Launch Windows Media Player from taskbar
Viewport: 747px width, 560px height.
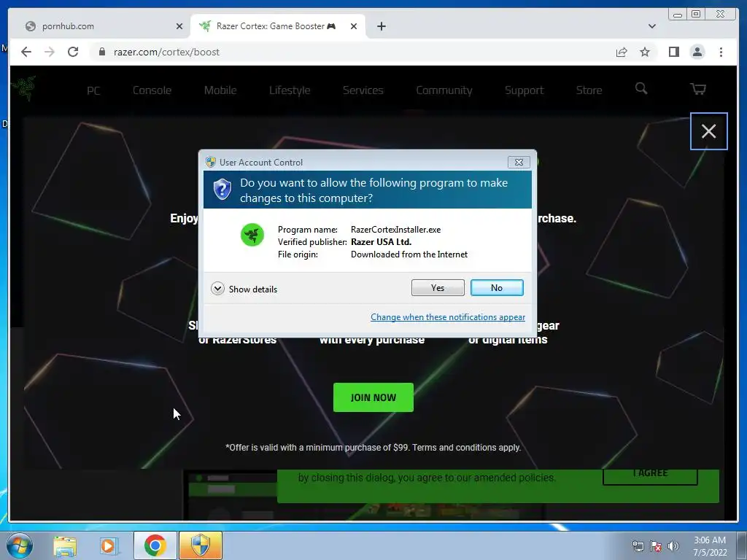click(x=108, y=545)
